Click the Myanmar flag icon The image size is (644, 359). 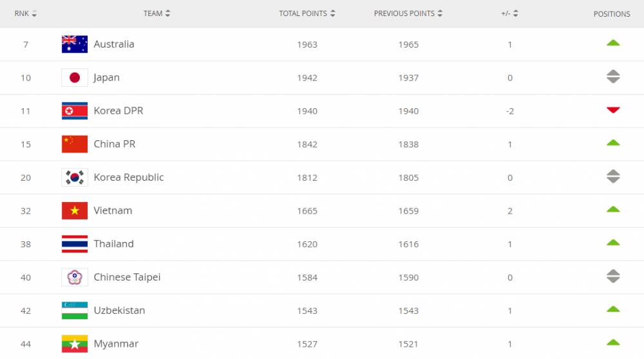tap(74, 344)
